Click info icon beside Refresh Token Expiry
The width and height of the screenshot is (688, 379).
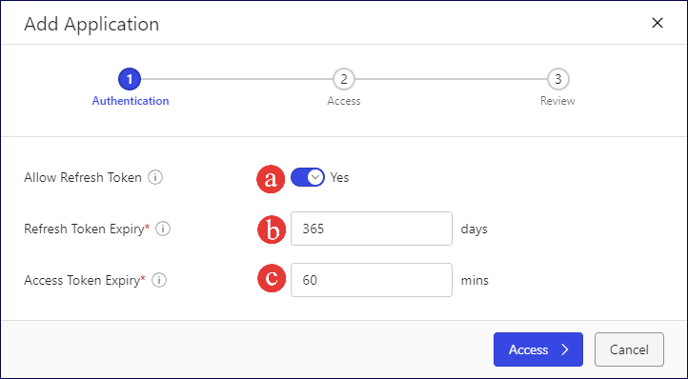tap(163, 229)
